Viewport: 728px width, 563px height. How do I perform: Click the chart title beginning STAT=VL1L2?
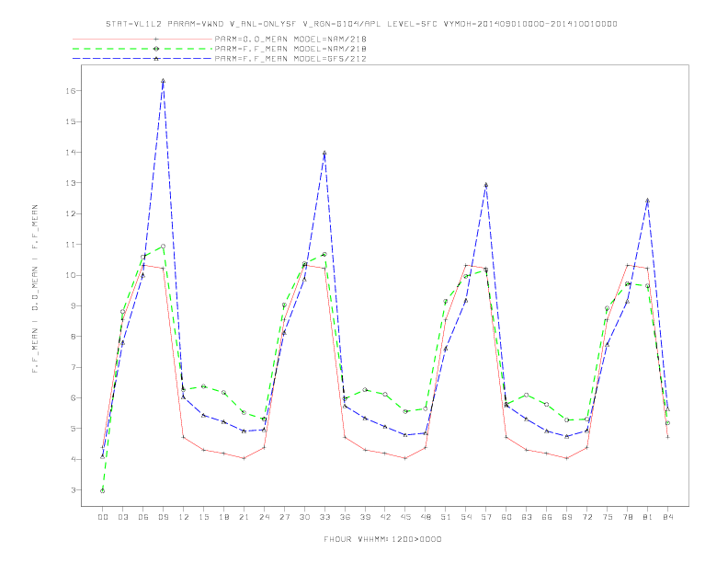[361, 24]
